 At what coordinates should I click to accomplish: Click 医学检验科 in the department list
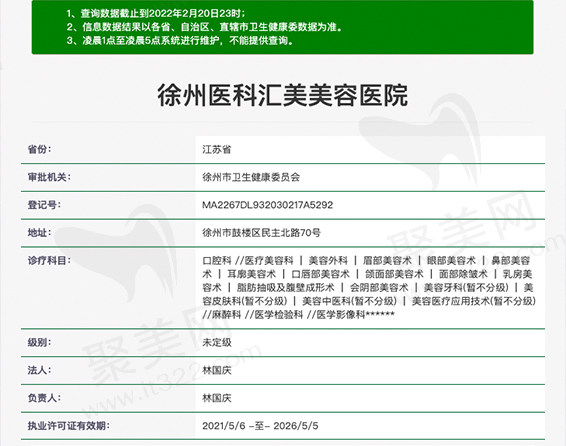(279, 315)
